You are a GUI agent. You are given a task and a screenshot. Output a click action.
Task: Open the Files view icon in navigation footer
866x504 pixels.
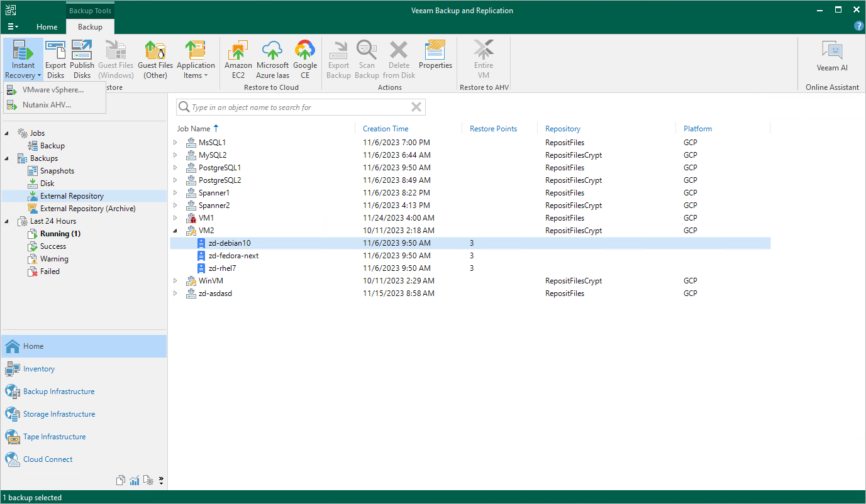121,481
